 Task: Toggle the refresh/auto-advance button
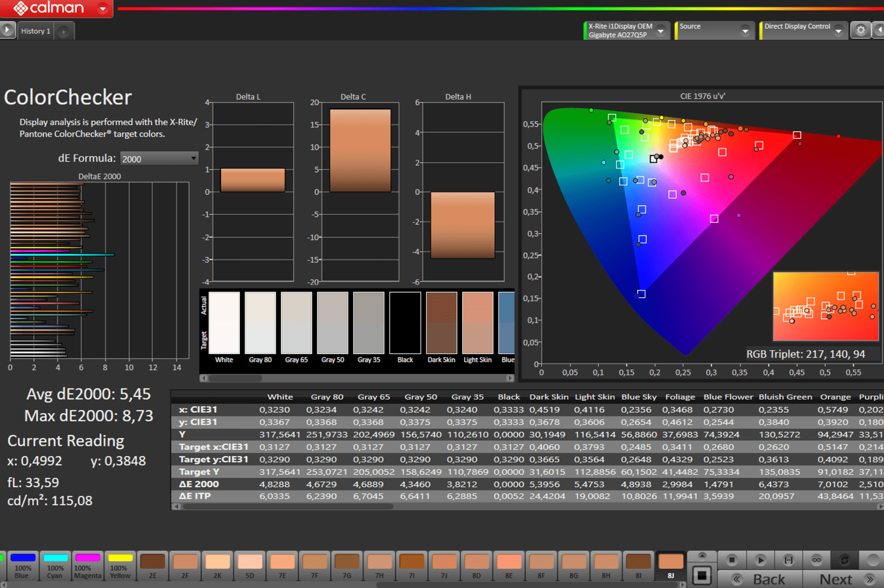pos(844,560)
